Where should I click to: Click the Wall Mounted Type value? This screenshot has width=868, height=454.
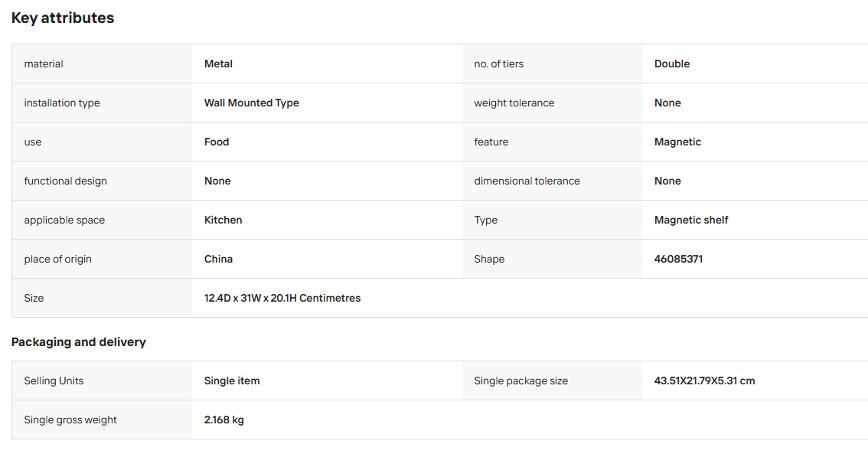click(251, 103)
